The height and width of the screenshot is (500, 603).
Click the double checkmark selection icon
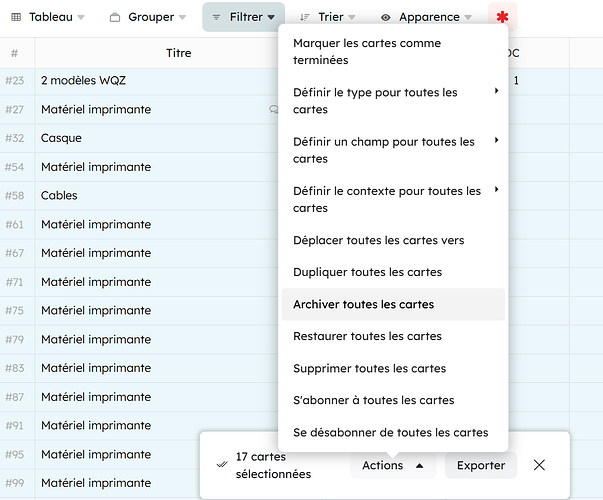point(221,465)
